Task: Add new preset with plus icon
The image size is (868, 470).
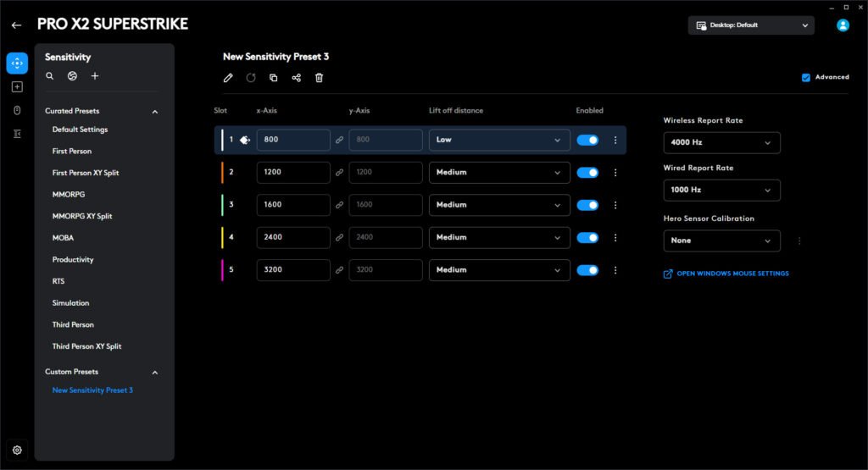Action: click(95, 76)
